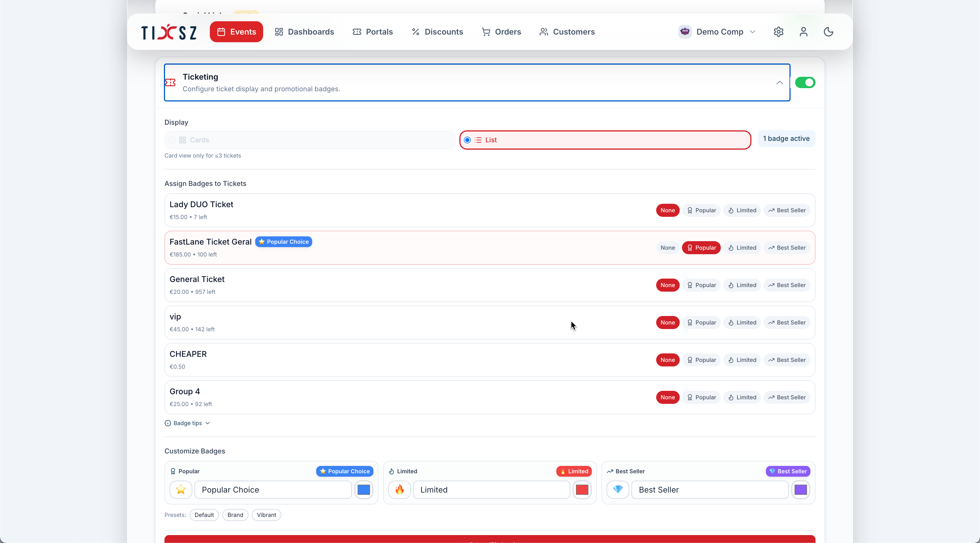The height and width of the screenshot is (543, 980).
Task: Open the Customers menu item
Action: pyautogui.click(x=567, y=31)
